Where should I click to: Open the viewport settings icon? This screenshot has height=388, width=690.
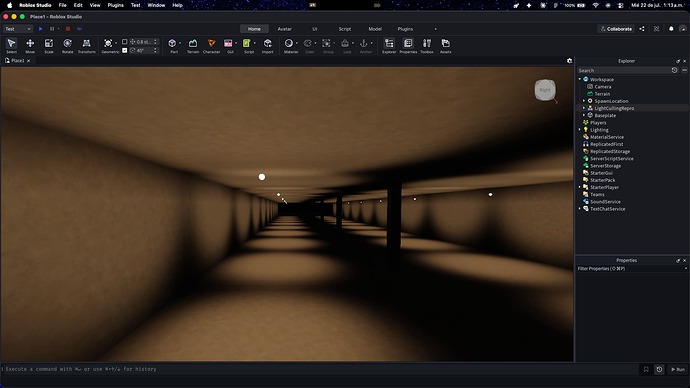tap(569, 61)
